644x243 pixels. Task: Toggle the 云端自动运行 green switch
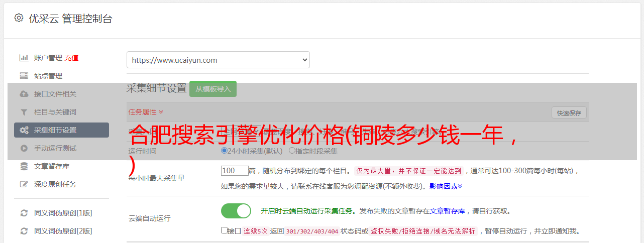click(x=236, y=211)
